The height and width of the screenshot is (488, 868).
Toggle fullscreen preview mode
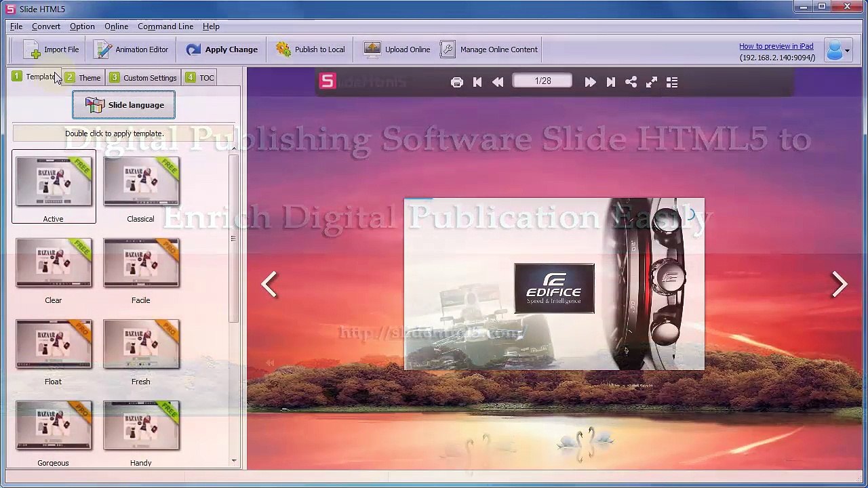pos(652,82)
